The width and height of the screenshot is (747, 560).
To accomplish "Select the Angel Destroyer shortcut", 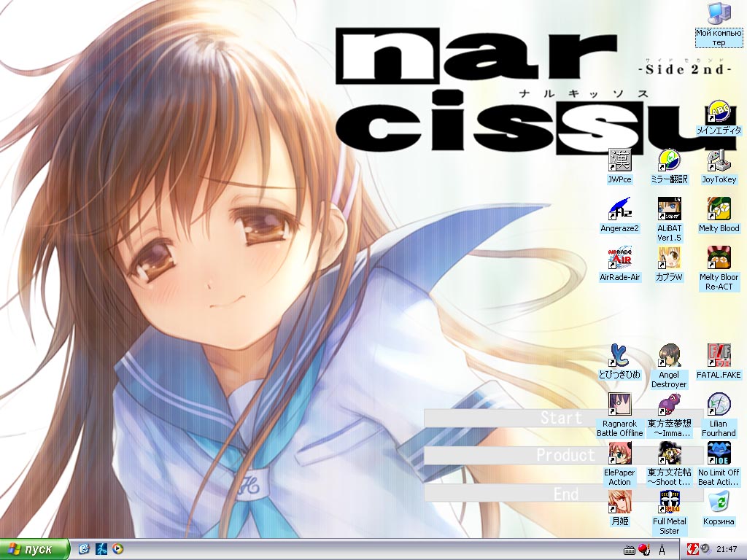I will tap(669, 367).
